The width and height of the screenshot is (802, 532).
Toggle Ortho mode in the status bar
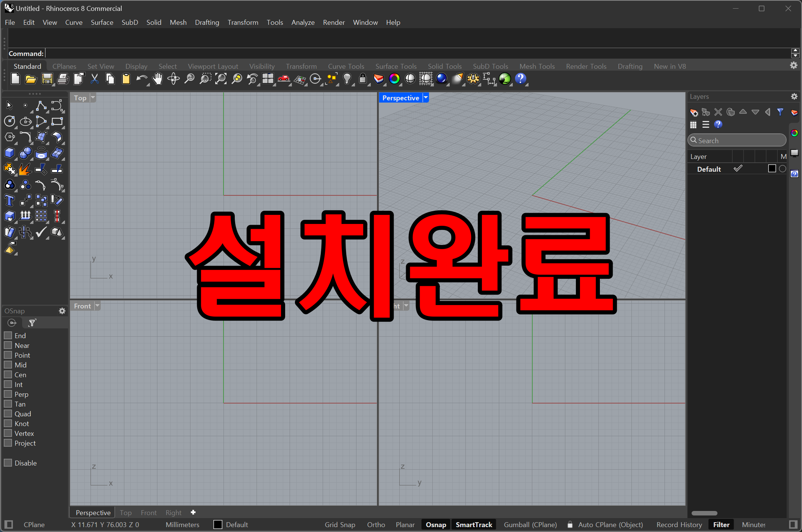pyautogui.click(x=376, y=524)
